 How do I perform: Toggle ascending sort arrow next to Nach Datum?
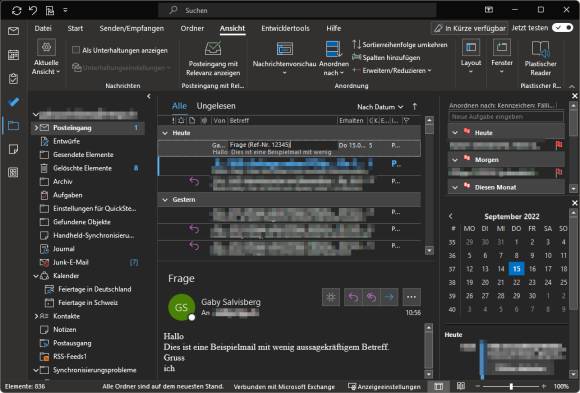(x=415, y=107)
